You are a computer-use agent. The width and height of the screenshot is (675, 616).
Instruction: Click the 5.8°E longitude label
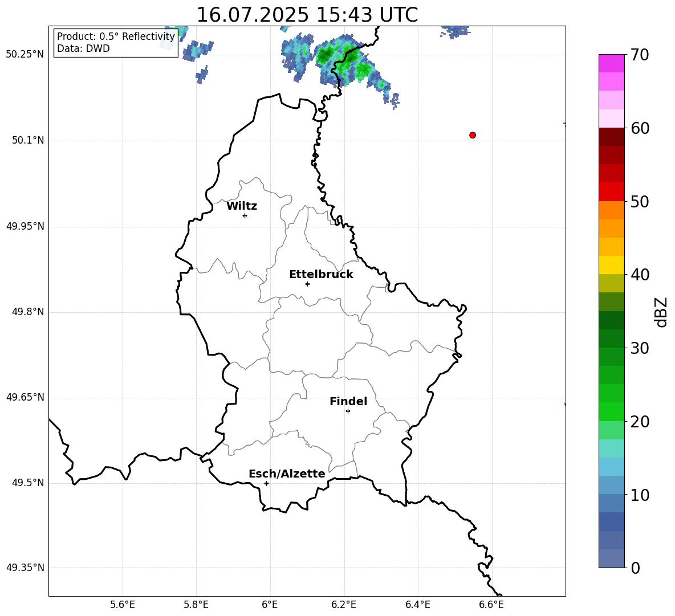[x=196, y=605]
